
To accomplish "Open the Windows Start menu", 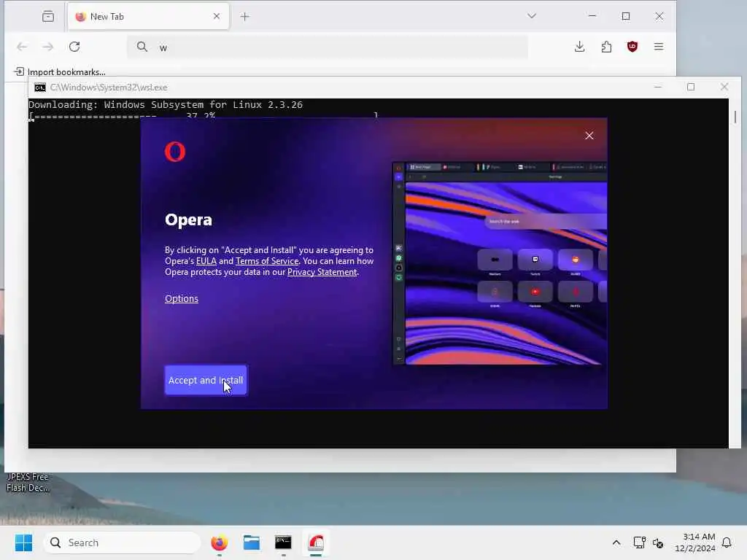I will click(x=23, y=542).
